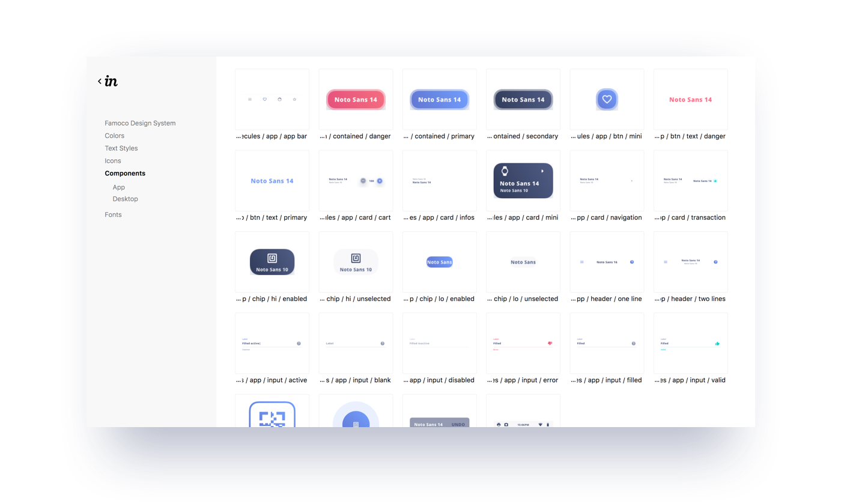This screenshot has height=504, width=841.
Task: Collapse the sidebar using the back chevron
Action: (100, 80)
